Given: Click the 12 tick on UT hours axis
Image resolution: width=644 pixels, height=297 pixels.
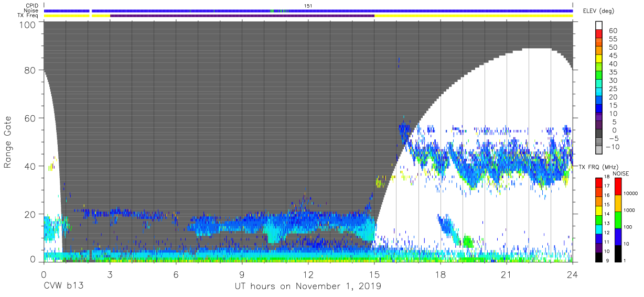Looking at the screenshot, I should (x=308, y=274).
